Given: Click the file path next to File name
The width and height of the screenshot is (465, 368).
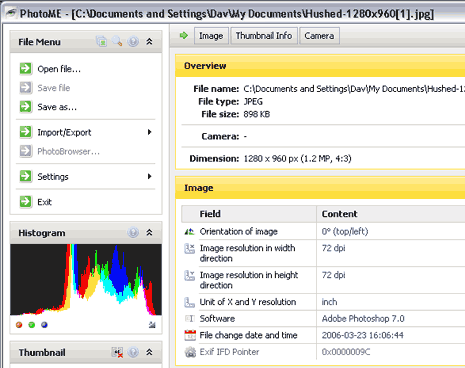Looking at the screenshot, I should [x=354, y=89].
